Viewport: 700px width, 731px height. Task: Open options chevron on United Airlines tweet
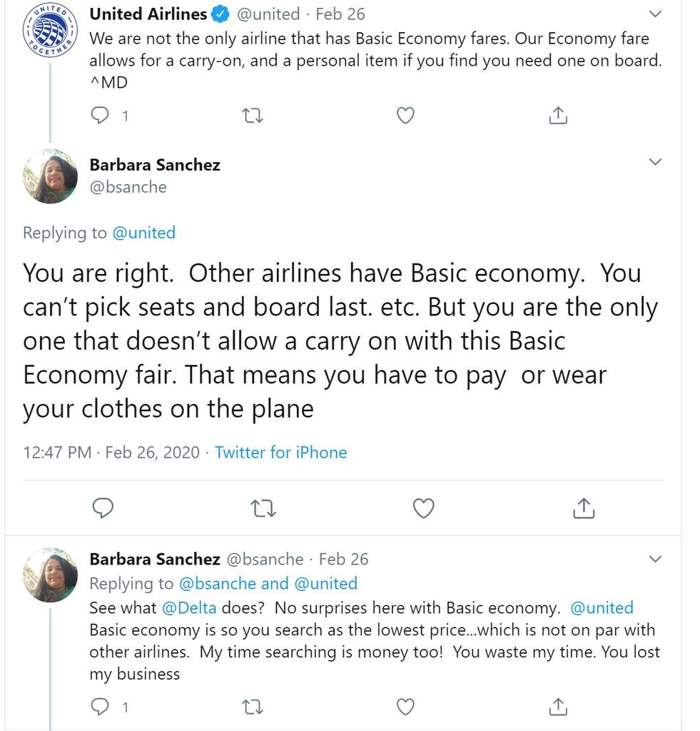tap(655, 14)
